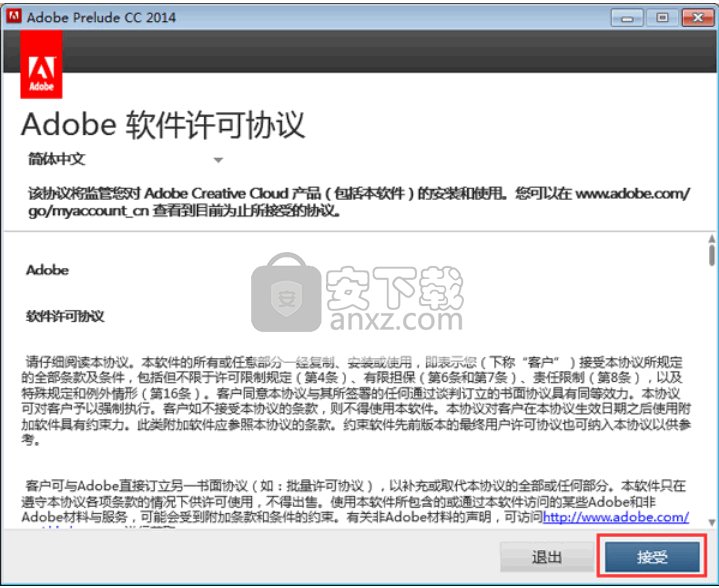This screenshot has height=588, width=719.
Task: Maximize the Adobe Prelude installer window
Action: tap(662, 18)
